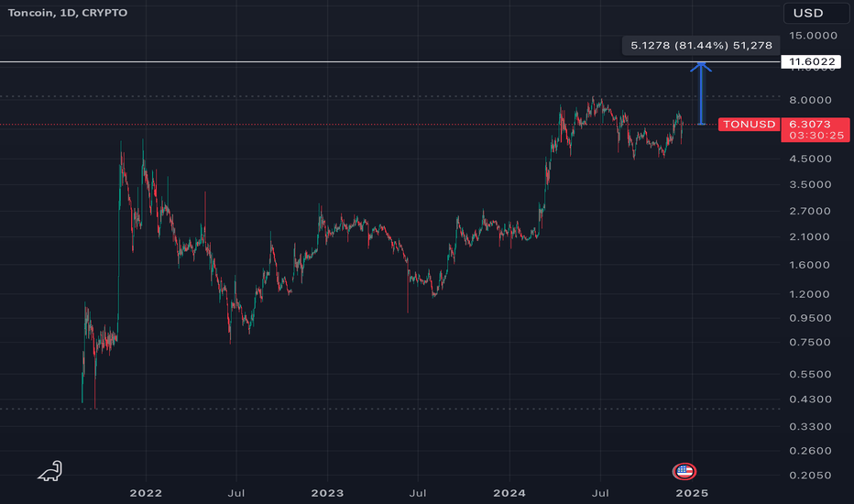Click the Toncoin, 1D, CRYPTO symbol title
This screenshot has width=854, height=504.
(x=68, y=13)
